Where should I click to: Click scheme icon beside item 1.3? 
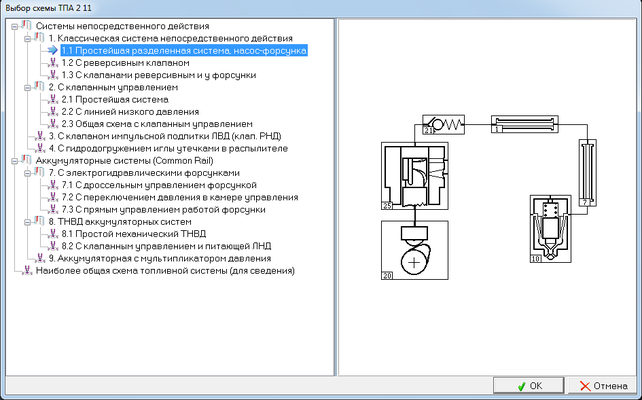point(53,75)
